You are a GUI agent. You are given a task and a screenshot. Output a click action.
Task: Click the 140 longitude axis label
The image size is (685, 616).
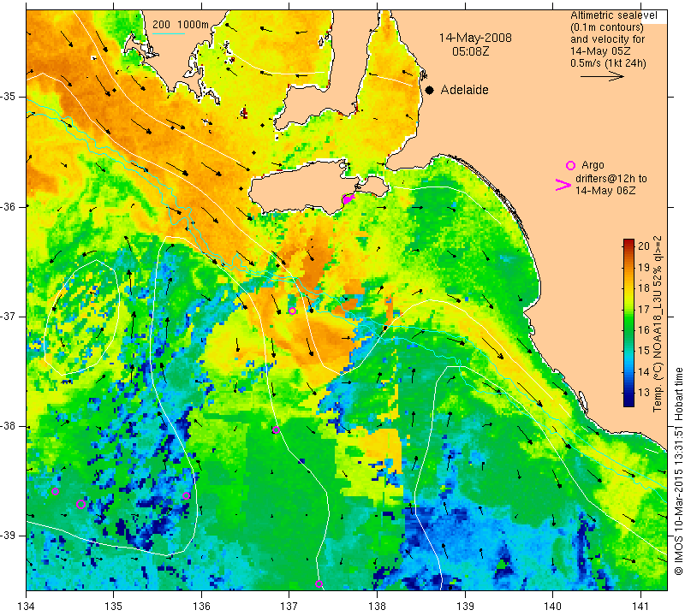pyautogui.click(x=552, y=606)
